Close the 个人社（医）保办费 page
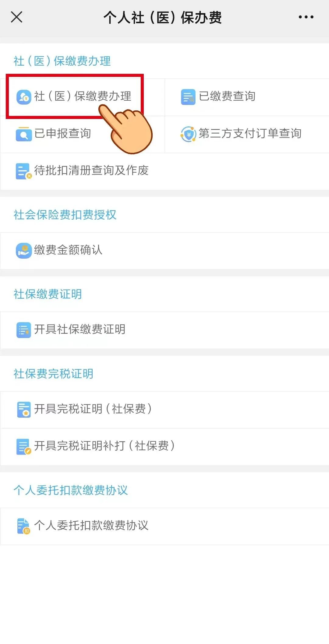This screenshot has width=329, height=644. 17,17
